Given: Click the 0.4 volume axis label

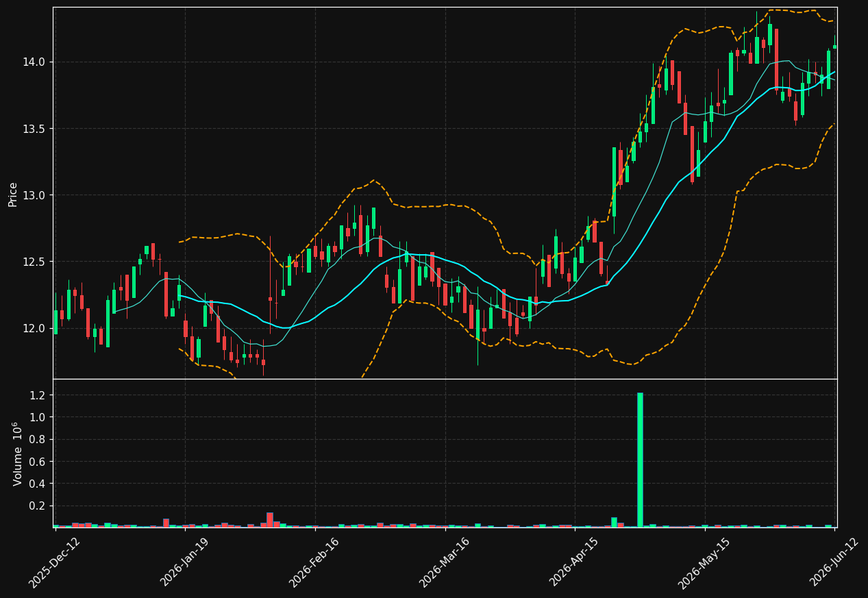Looking at the screenshot, I should (38, 484).
